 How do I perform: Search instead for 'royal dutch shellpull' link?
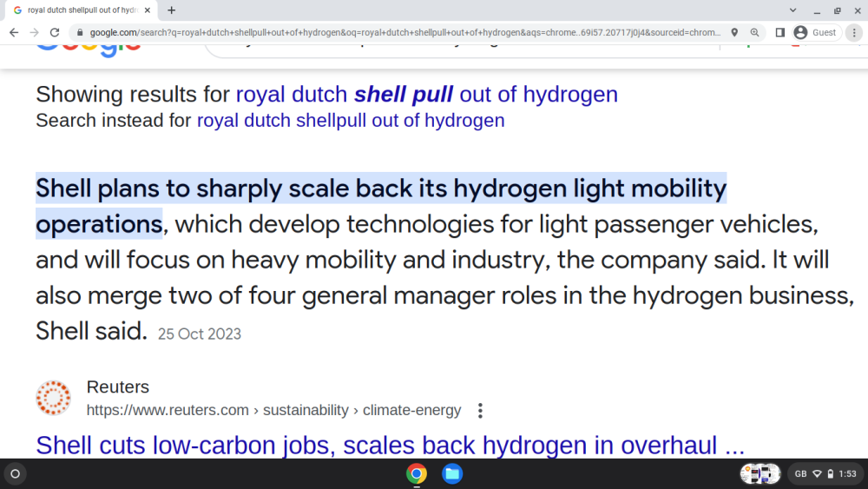[351, 120]
